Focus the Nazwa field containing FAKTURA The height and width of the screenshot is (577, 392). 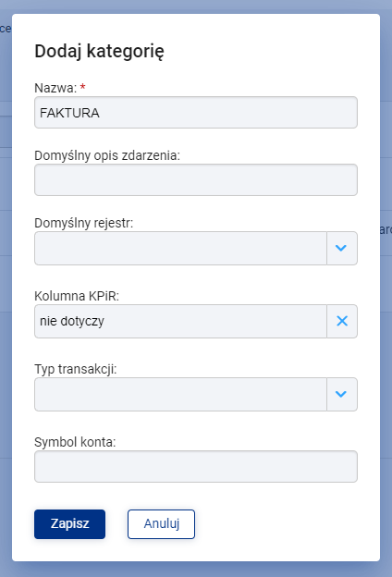(x=196, y=113)
